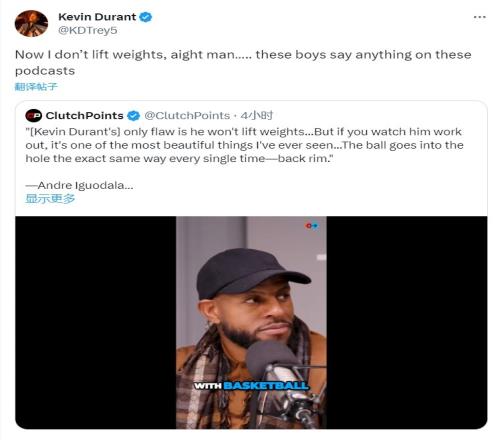
Task: Click the 4小时 timestamp
Action: 257,116
